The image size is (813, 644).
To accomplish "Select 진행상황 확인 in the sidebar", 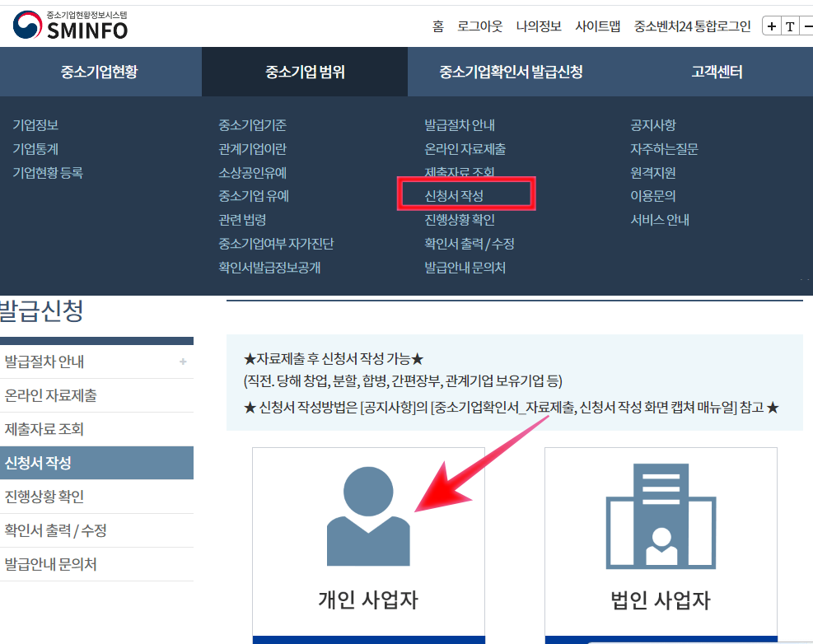I will (x=43, y=497).
